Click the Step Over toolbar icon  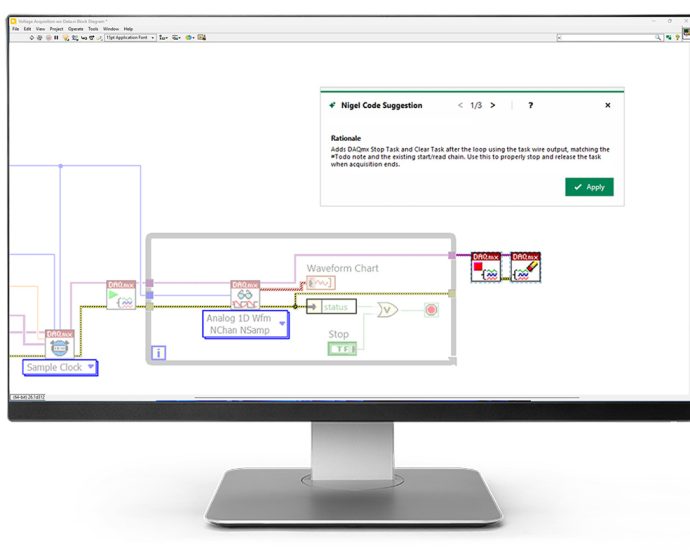coord(92,38)
